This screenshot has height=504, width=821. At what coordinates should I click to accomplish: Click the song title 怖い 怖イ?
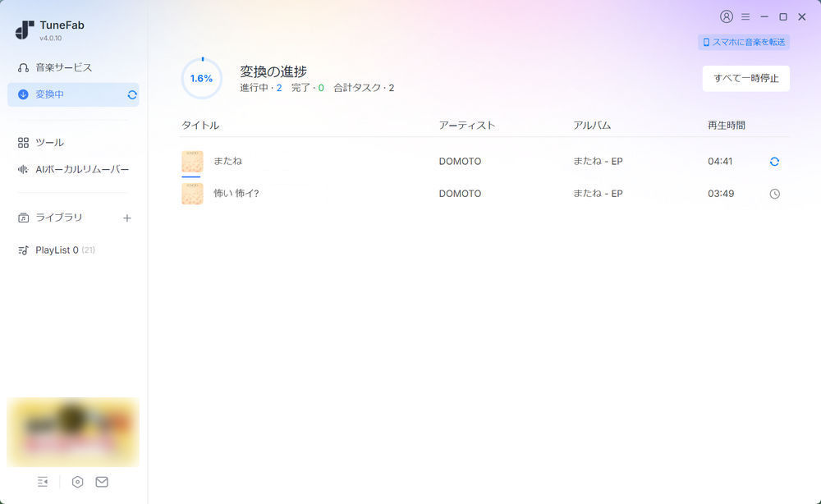point(236,193)
